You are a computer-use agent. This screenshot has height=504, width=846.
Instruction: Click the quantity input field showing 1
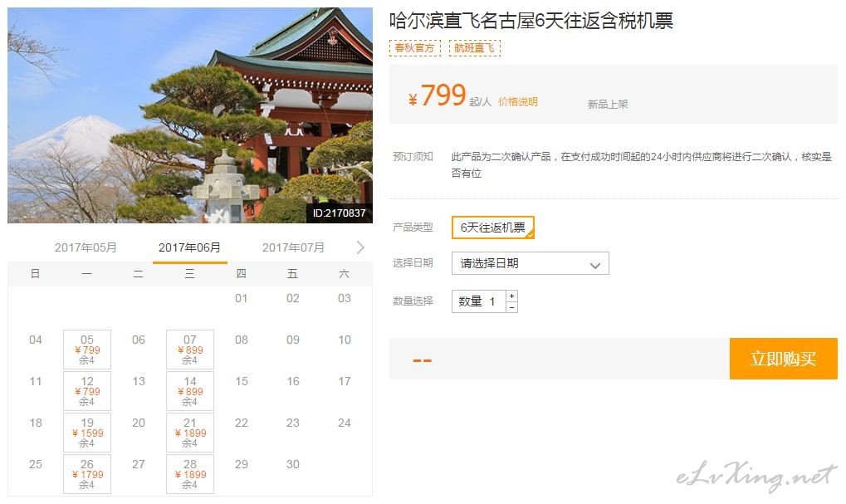point(479,301)
